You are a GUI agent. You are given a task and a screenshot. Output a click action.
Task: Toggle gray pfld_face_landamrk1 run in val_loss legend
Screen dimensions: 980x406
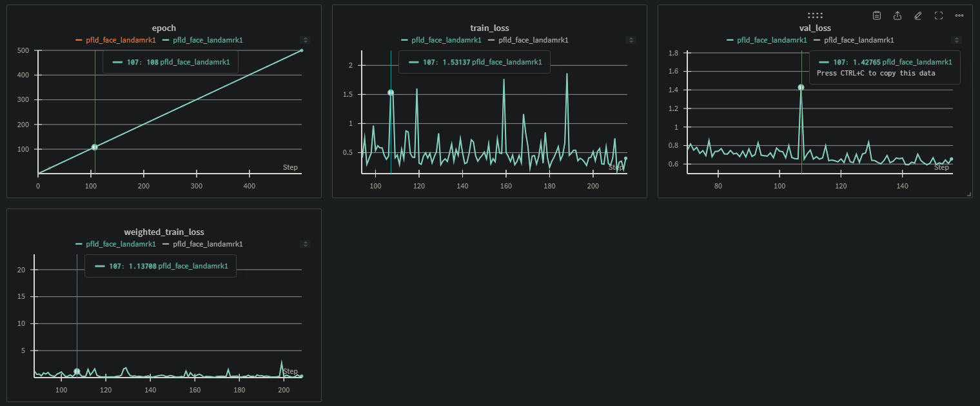[x=854, y=40]
